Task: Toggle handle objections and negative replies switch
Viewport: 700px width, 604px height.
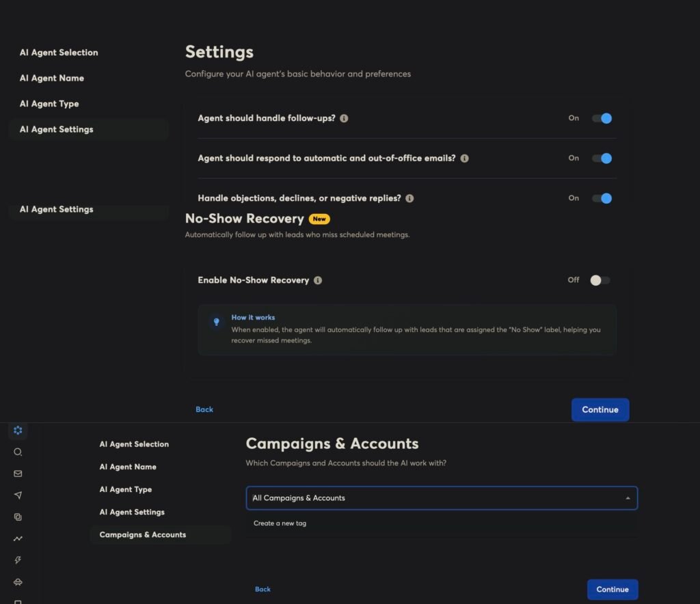Action: tap(602, 199)
